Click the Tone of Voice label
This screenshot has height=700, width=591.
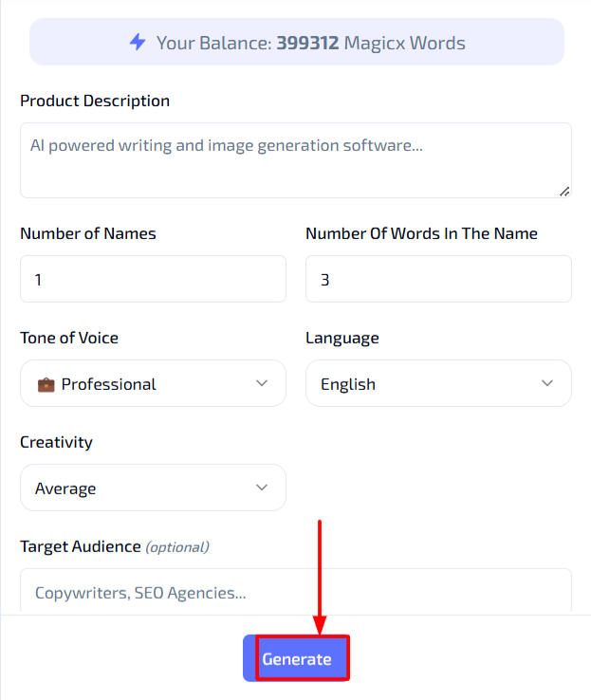[69, 338]
